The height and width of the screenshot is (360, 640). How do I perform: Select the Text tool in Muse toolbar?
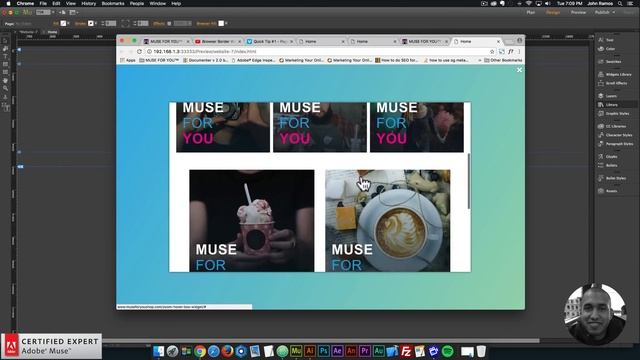coord(5,56)
